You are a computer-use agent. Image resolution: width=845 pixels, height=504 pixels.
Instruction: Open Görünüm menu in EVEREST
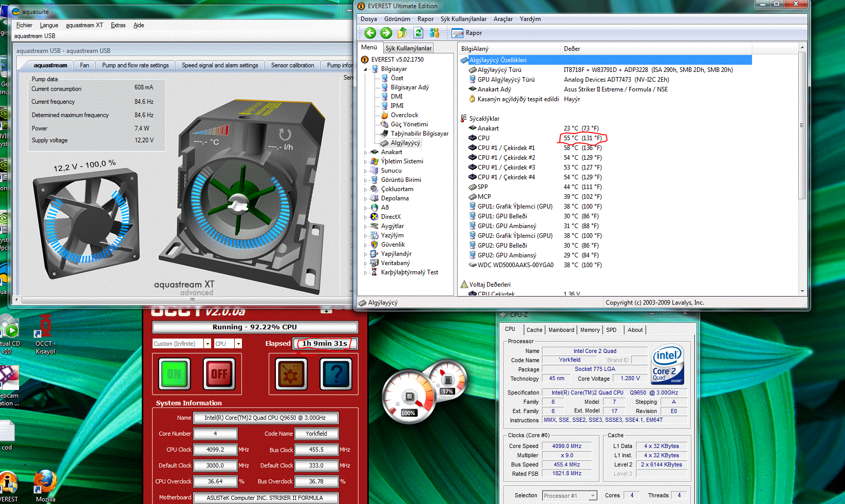tap(397, 19)
